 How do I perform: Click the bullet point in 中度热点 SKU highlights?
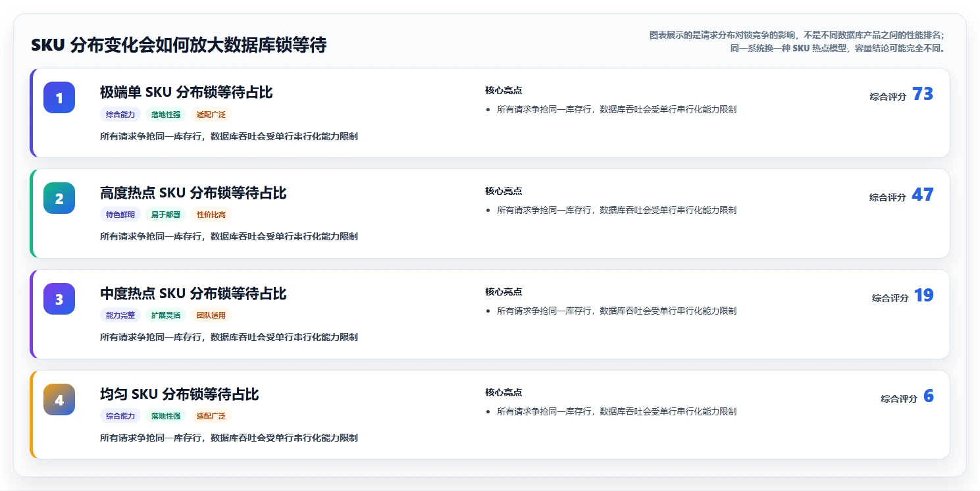click(617, 311)
